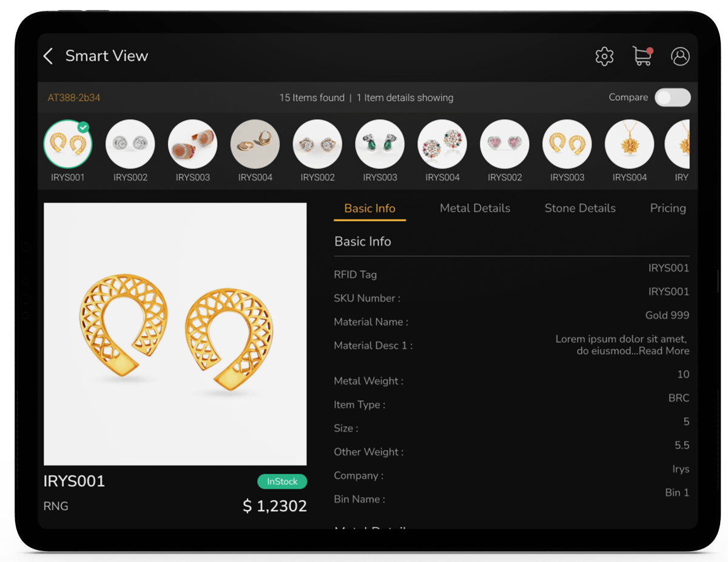Image resolution: width=728 pixels, height=562 pixels.
Task: Open the large horseshoe earrings product image
Action: pos(175,334)
